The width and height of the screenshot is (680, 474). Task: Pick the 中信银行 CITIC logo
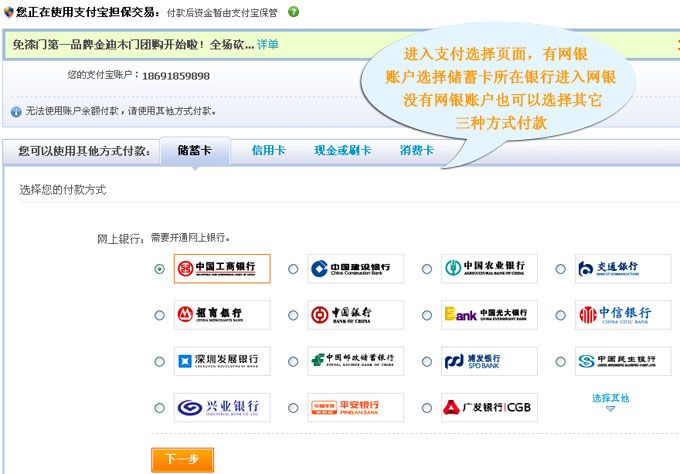click(623, 315)
